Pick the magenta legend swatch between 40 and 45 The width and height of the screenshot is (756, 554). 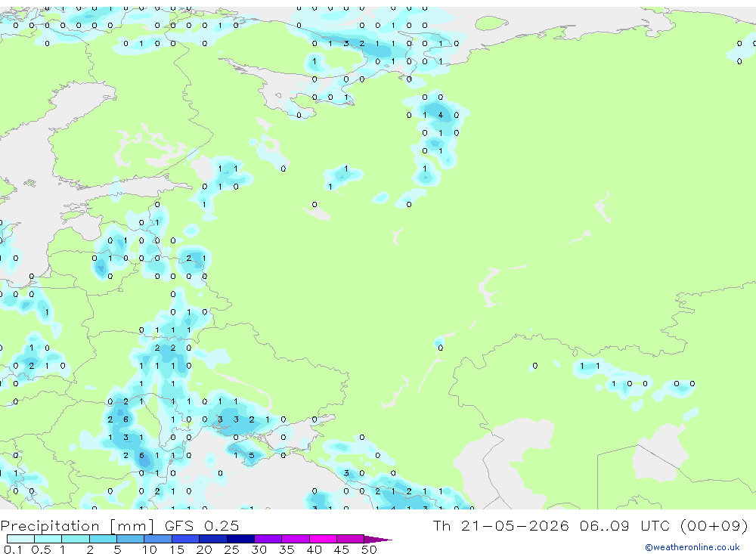(x=323, y=539)
